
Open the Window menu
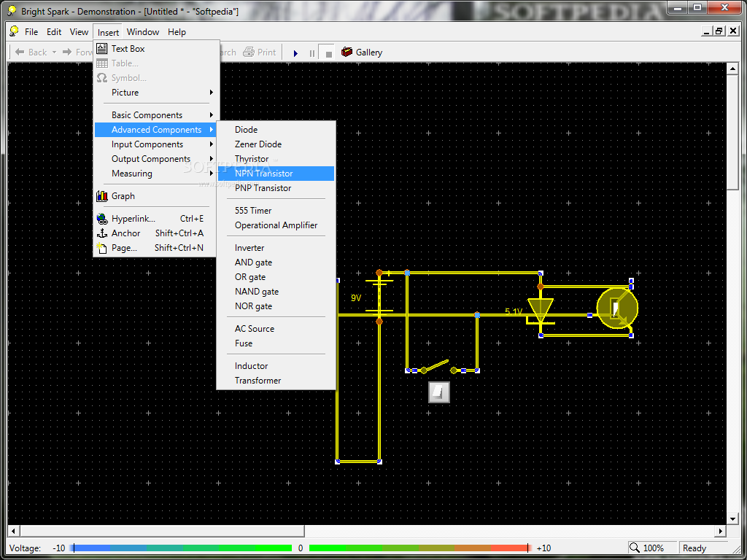(x=143, y=32)
